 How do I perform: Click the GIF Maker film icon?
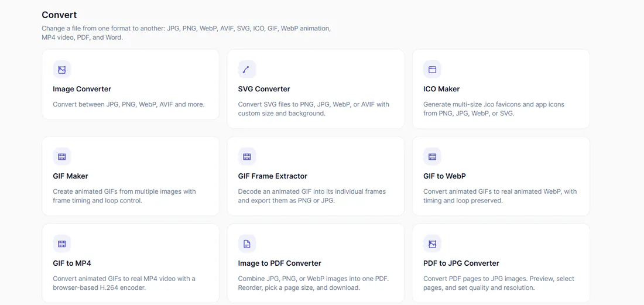pyautogui.click(x=62, y=157)
